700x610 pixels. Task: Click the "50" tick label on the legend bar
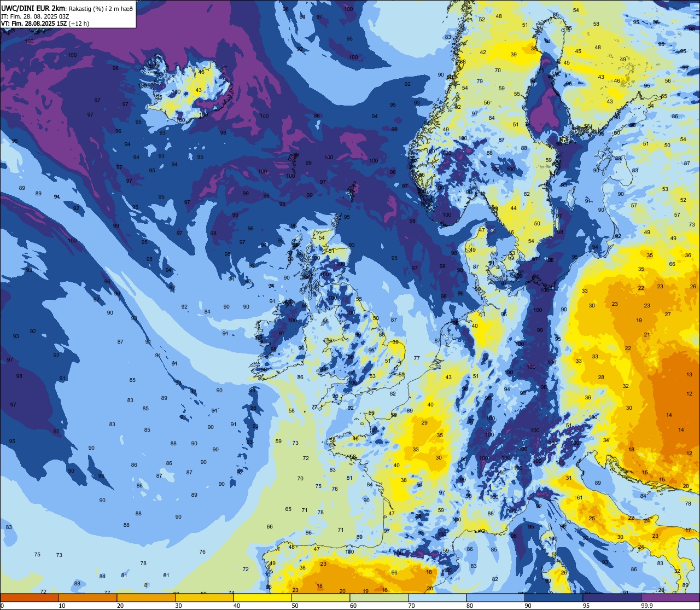295,606
